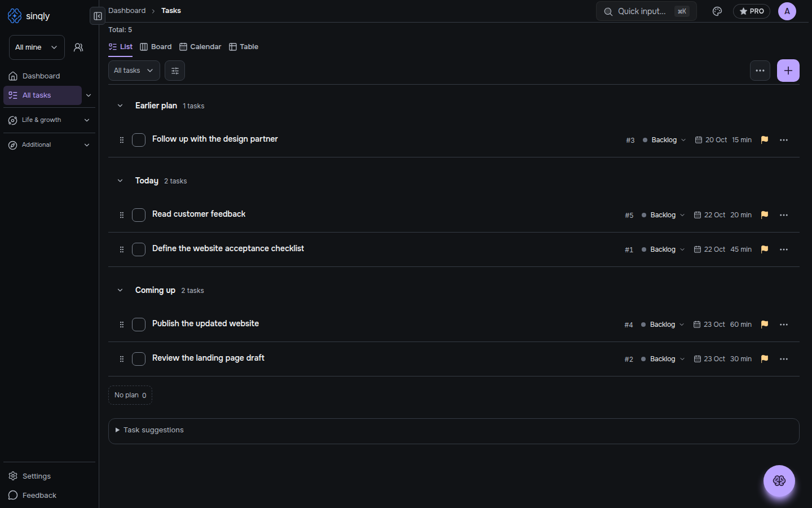812x508 pixels.
Task: Switch to Calendar view tab
Action: (x=200, y=47)
